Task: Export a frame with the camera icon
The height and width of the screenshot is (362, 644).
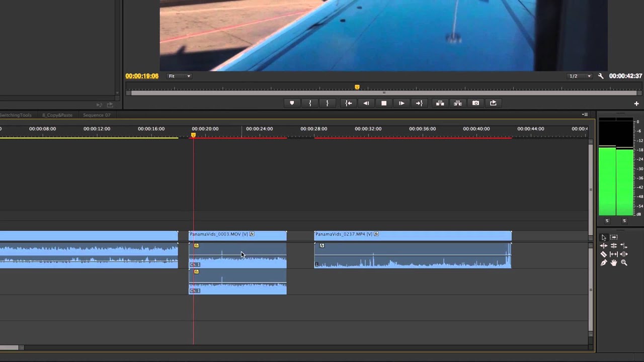Action: tap(475, 103)
